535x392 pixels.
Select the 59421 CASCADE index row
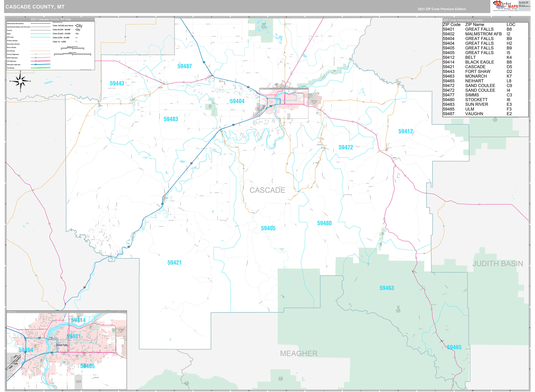click(477, 67)
